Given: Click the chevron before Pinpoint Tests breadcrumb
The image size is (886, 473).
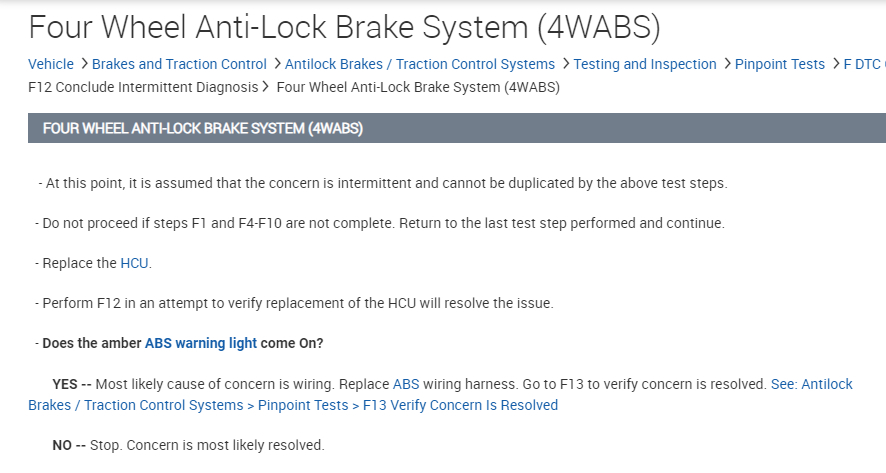Looking at the screenshot, I should click(x=726, y=64).
